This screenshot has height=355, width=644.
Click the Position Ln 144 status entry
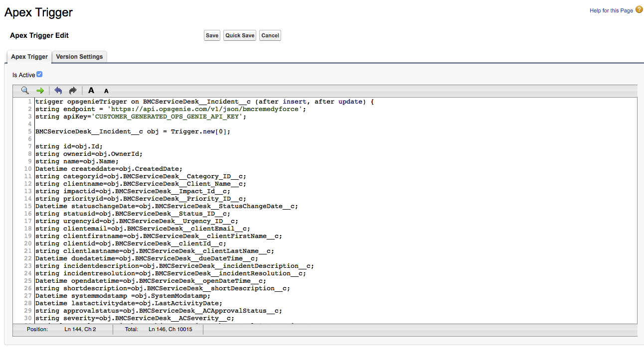click(61, 330)
